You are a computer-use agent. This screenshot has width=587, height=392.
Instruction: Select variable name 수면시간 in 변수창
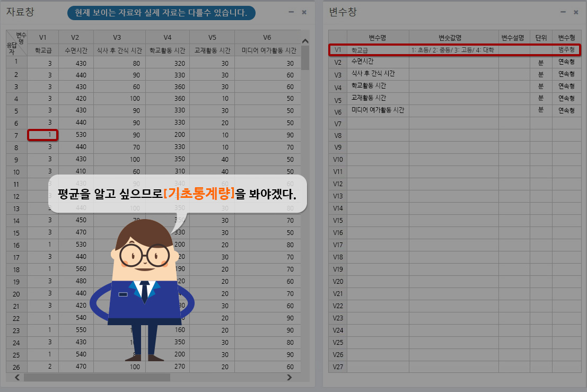[362, 62]
